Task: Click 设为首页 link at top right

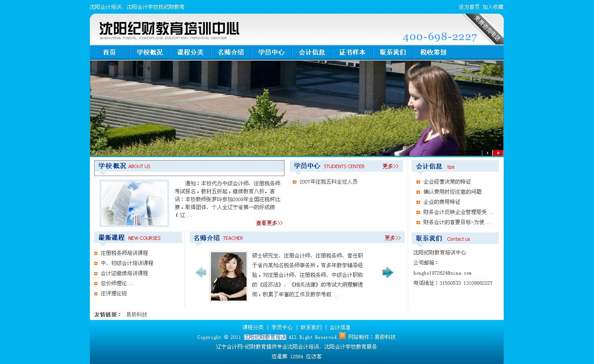Action: [x=469, y=7]
